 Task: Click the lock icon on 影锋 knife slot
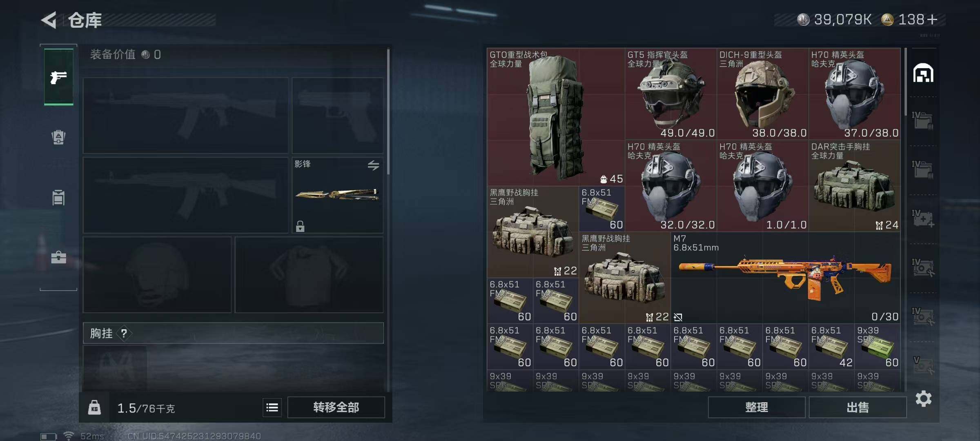pos(300,226)
